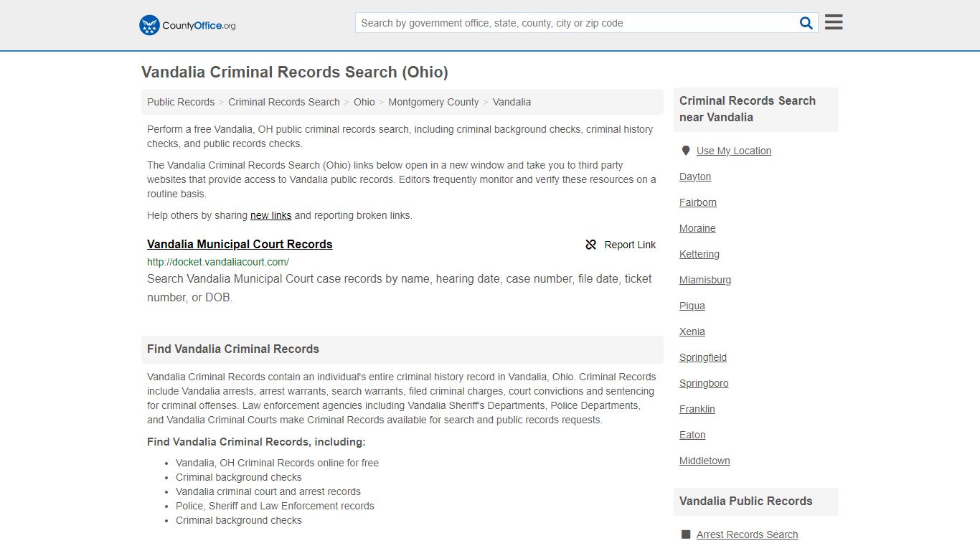Click Report Link button
Image resolution: width=980 pixels, height=551 pixels.
(x=621, y=245)
